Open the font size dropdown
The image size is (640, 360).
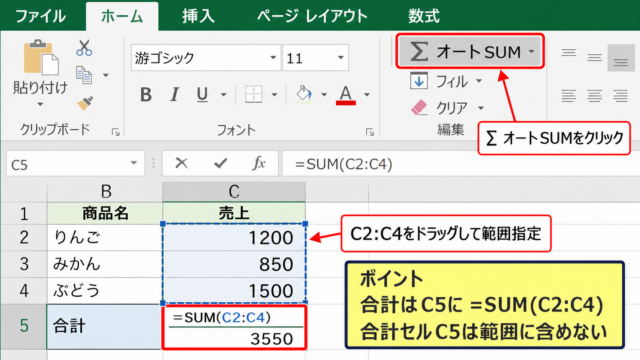click(x=340, y=58)
